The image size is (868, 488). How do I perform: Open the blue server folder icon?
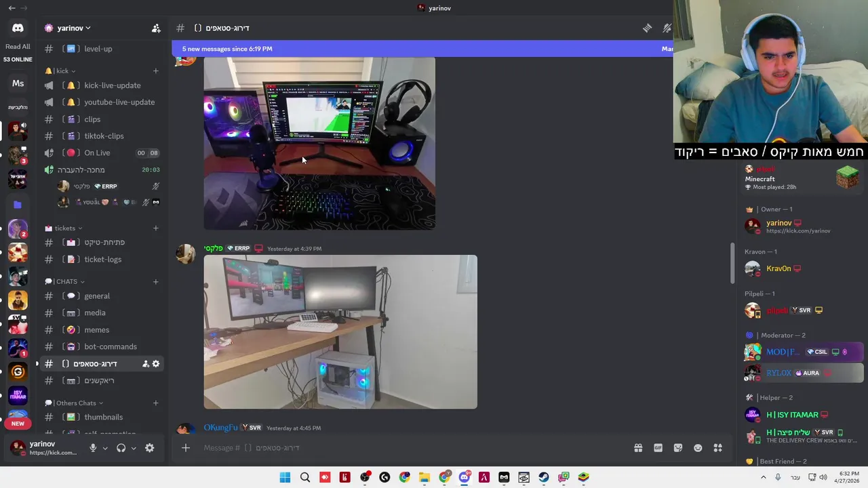(18, 204)
